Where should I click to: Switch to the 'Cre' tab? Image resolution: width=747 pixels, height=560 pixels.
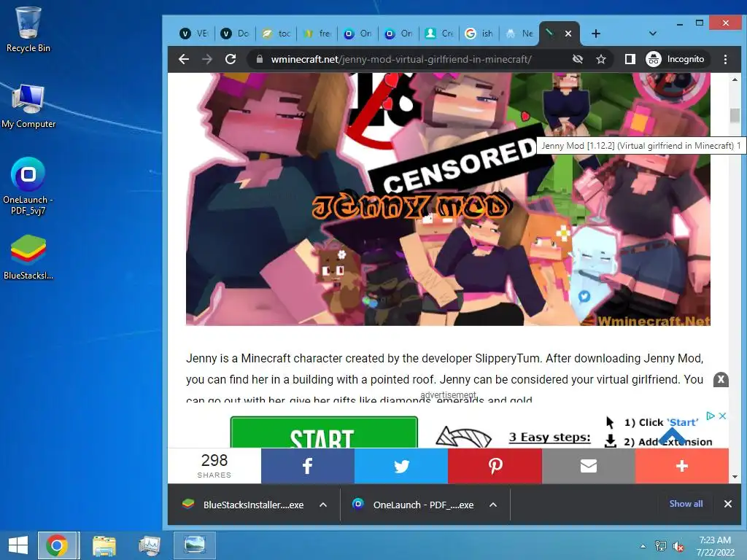[440, 34]
